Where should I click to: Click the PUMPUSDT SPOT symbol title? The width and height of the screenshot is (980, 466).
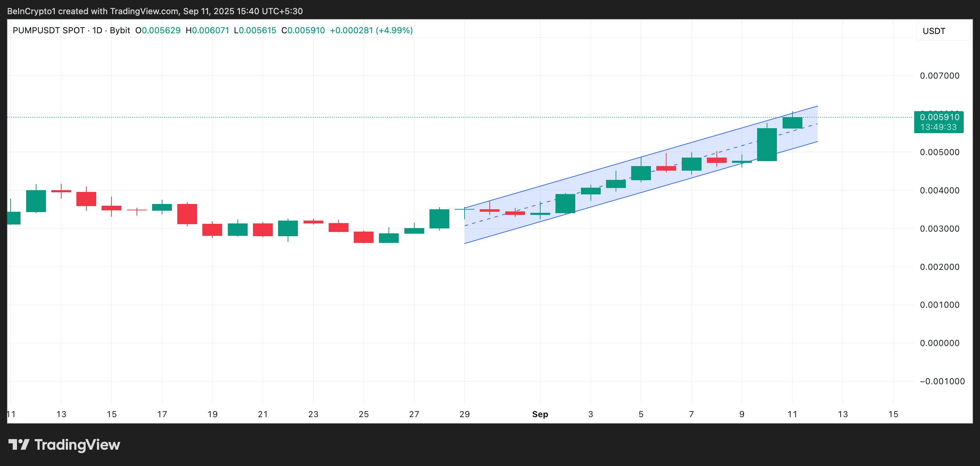point(48,30)
